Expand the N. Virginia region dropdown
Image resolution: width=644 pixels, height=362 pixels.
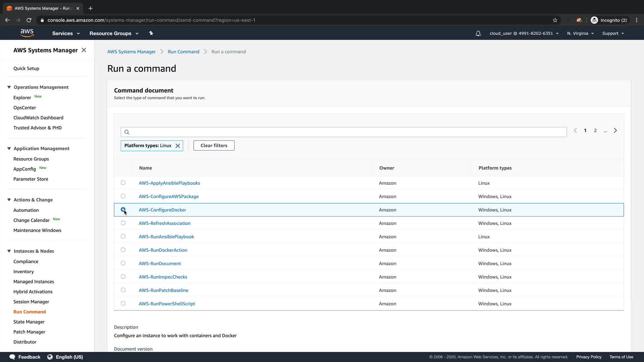(580, 33)
